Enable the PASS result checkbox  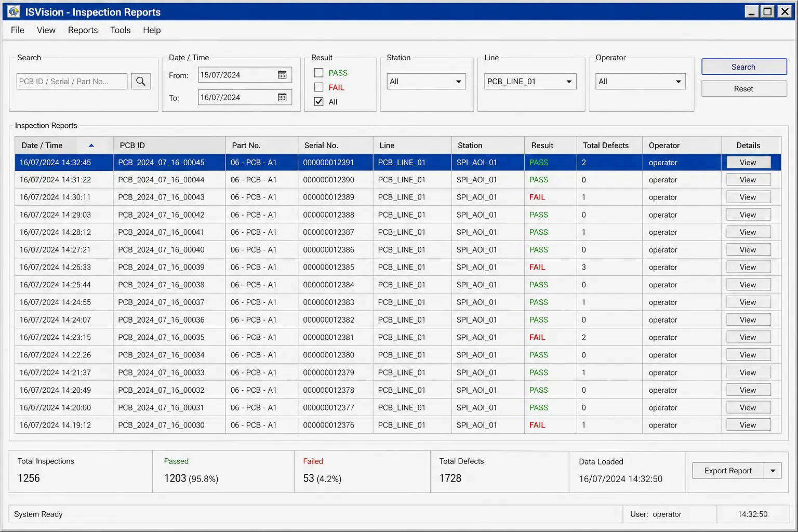[x=319, y=73]
